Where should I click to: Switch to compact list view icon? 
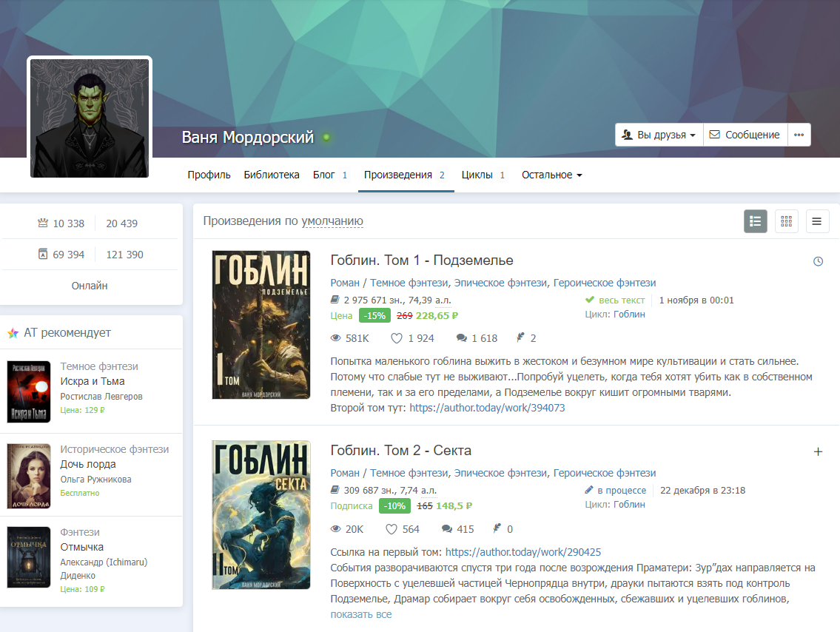[x=817, y=221]
